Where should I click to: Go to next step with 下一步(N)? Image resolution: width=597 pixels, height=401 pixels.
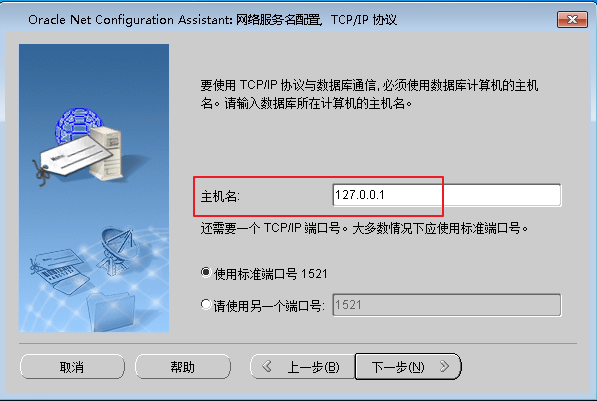point(408,366)
